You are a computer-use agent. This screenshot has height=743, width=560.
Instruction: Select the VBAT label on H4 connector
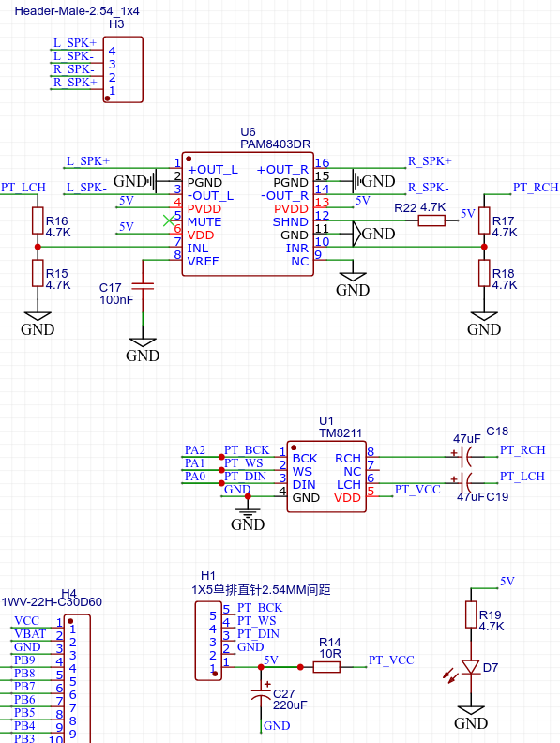pos(30,634)
